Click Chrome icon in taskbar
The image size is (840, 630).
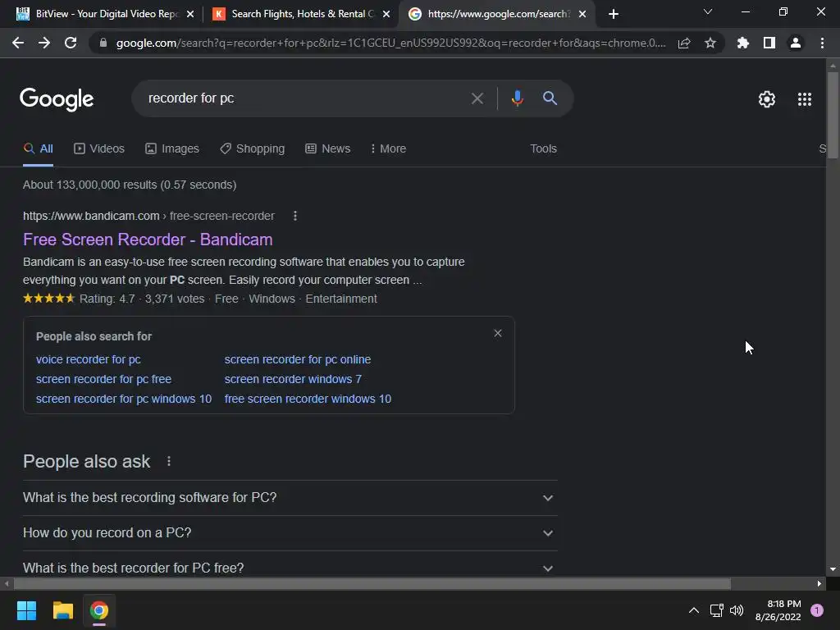point(99,610)
